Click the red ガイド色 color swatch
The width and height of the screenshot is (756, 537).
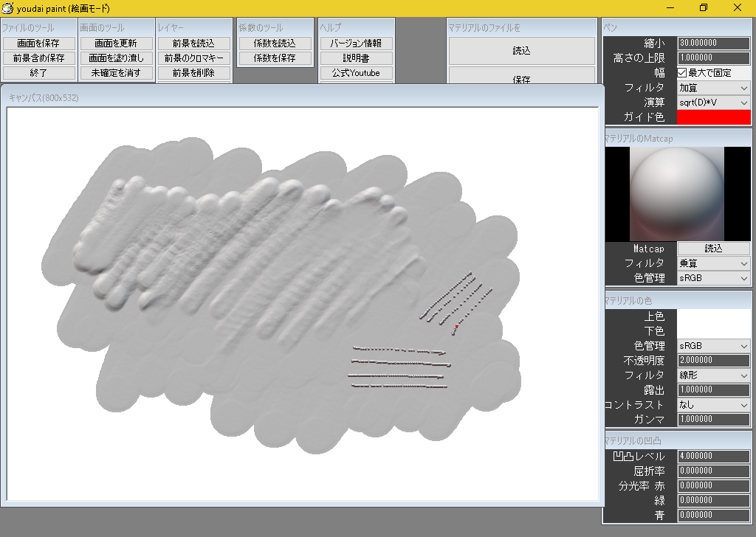pyautogui.click(x=713, y=117)
